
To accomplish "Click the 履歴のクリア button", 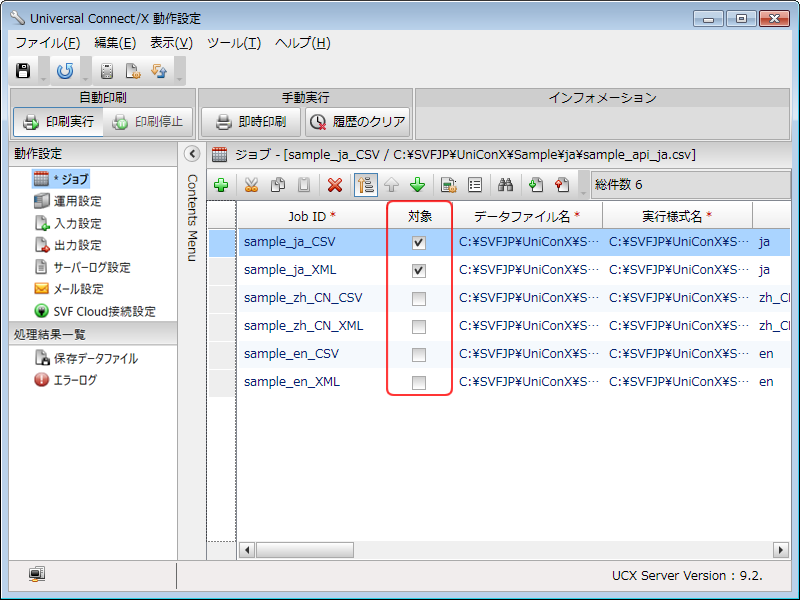I will click(x=358, y=122).
